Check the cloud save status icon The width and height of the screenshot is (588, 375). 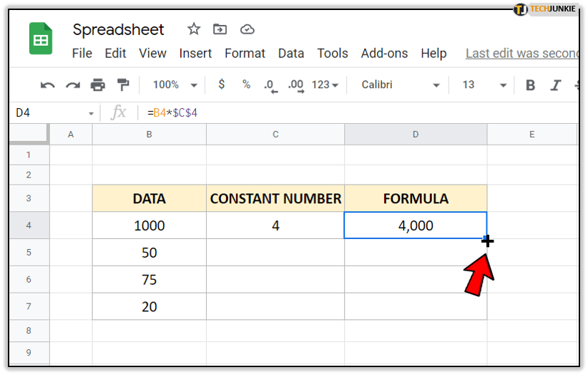(x=247, y=29)
